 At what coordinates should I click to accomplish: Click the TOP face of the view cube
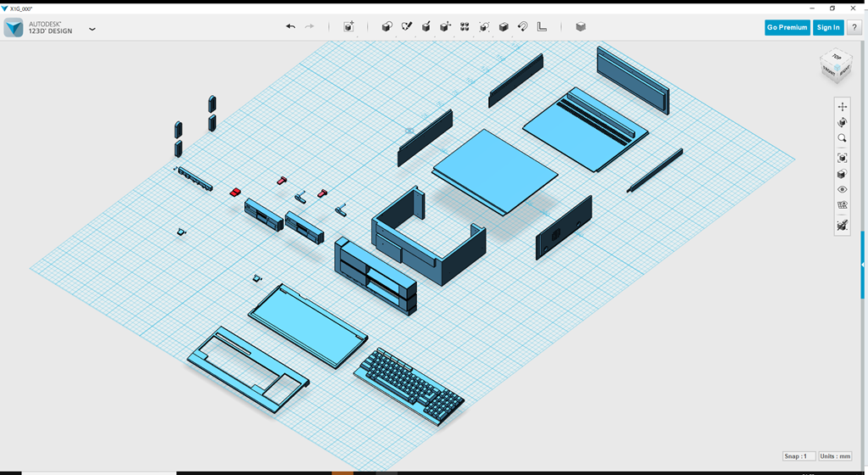pyautogui.click(x=837, y=58)
